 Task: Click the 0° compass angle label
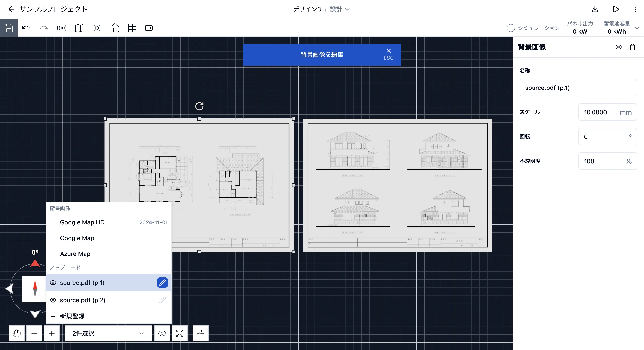[35, 252]
